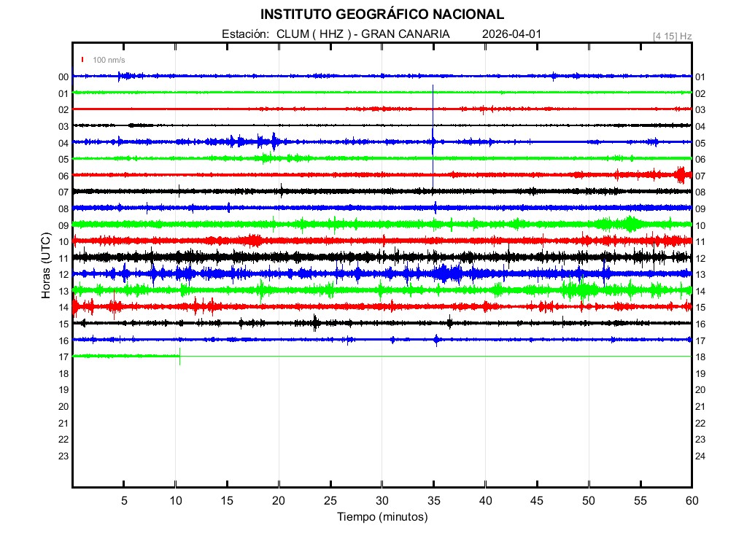Click the 'INSTITUTO GEOGRÁFICO NACIONAL' title

click(382, 15)
